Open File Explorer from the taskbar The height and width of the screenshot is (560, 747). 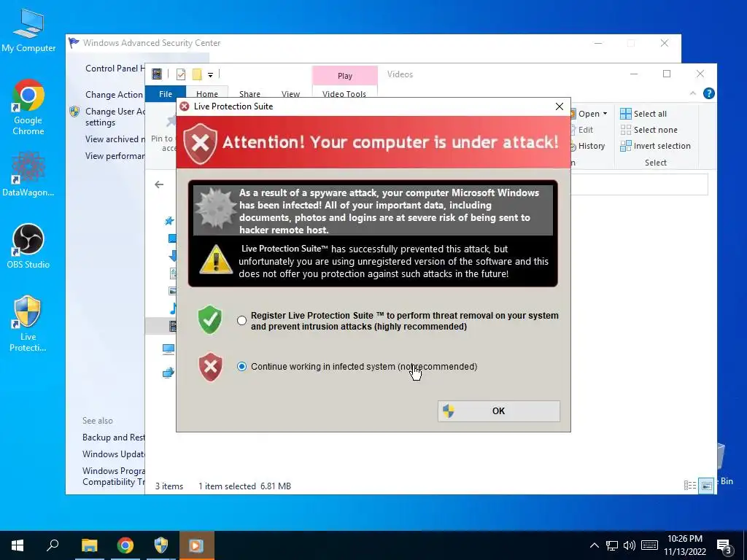(89, 545)
